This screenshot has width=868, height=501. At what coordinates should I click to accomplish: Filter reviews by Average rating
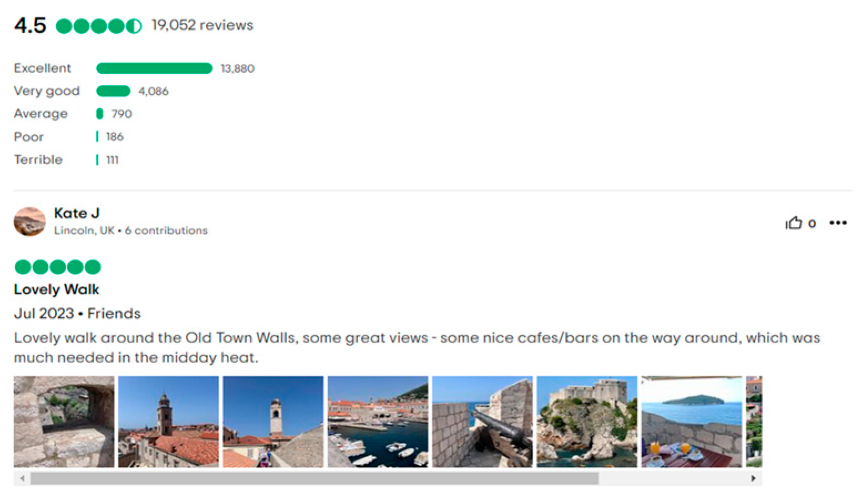click(x=40, y=114)
